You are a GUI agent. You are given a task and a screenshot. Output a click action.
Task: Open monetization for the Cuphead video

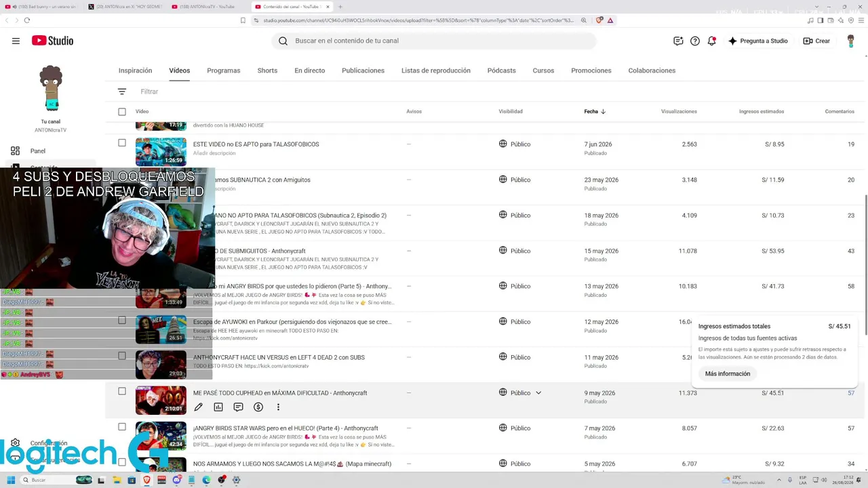[258, 407]
